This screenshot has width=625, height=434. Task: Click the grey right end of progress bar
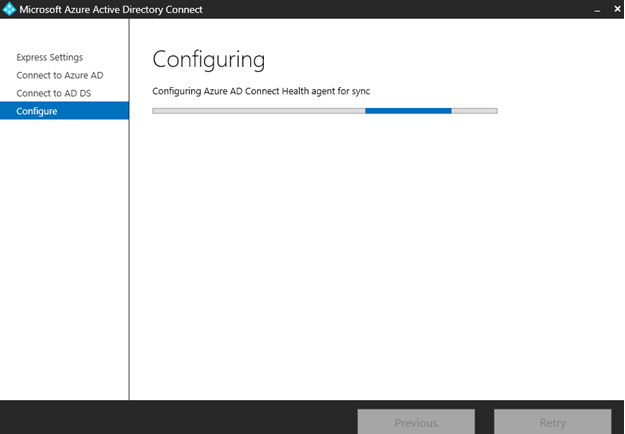tap(474, 111)
